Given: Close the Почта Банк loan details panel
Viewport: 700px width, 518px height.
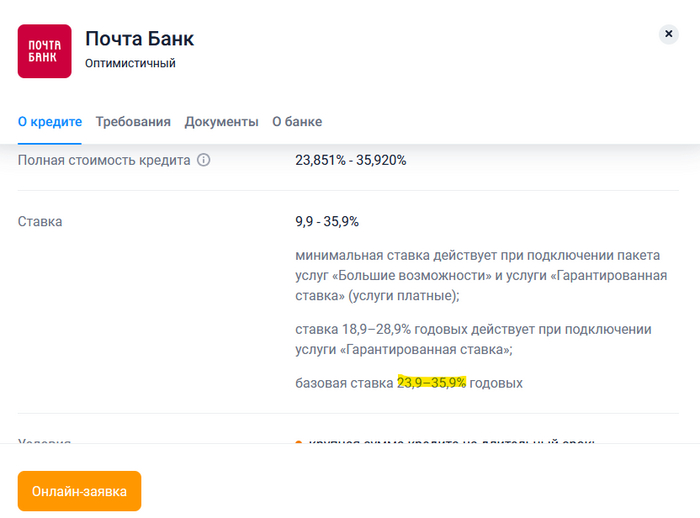Looking at the screenshot, I should pos(669,34).
